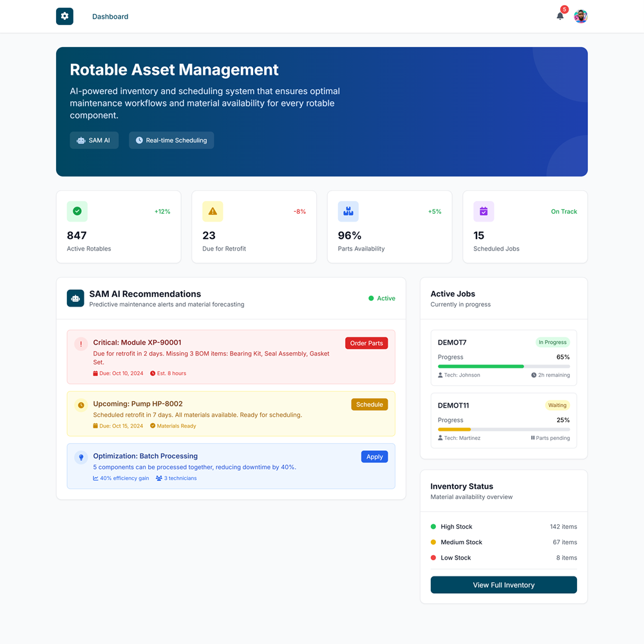Click the DEMOT7 green progress bar
Screen dimensions: 644x644
pyautogui.click(x=480, y=366)
